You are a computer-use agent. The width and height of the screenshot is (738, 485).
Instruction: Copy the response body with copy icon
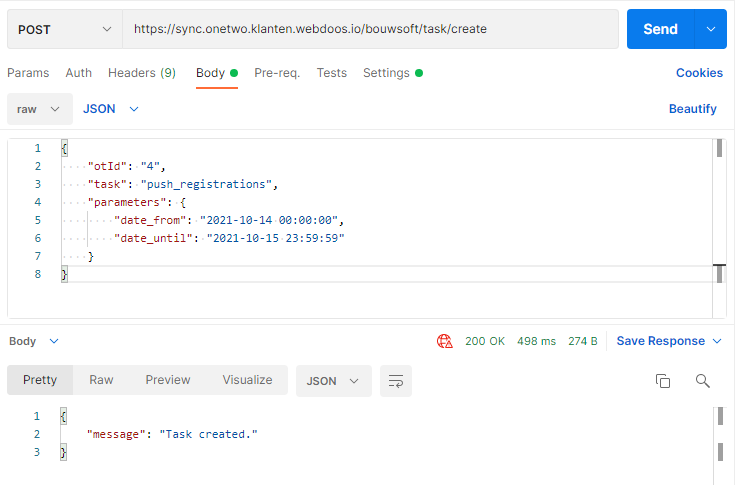(x=662, y=381)
